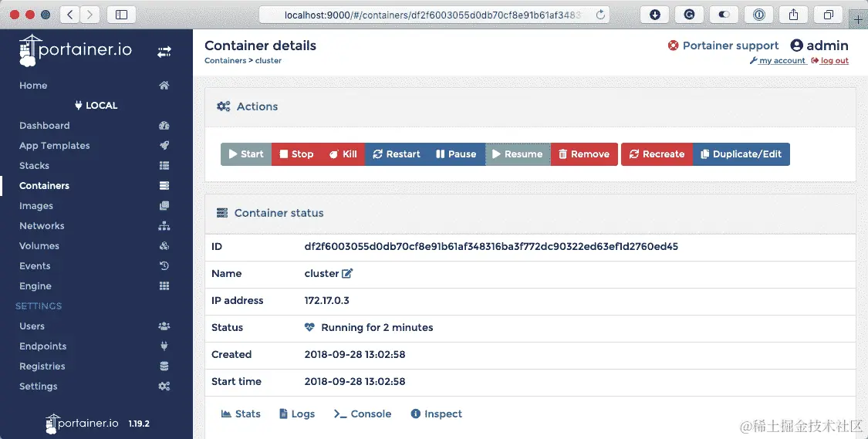Open the container Stats link
This screenshot has width=868, height=439.
click(x=241, y=414)
